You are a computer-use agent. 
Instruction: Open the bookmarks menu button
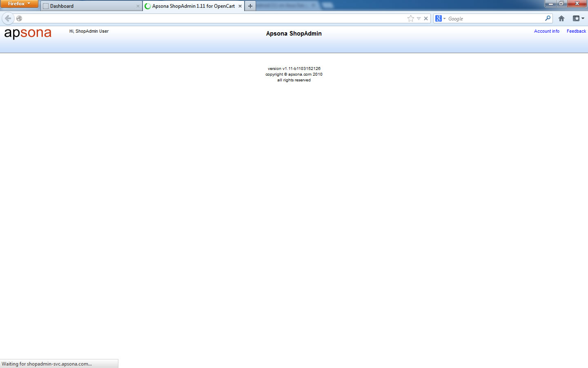tap(578, 18)
